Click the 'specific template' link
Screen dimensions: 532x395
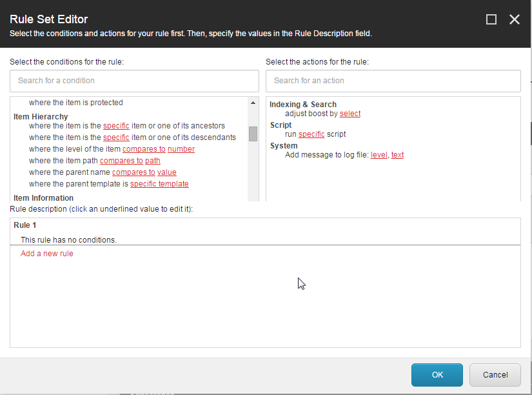pyautogui.click(x=159, y=184)
